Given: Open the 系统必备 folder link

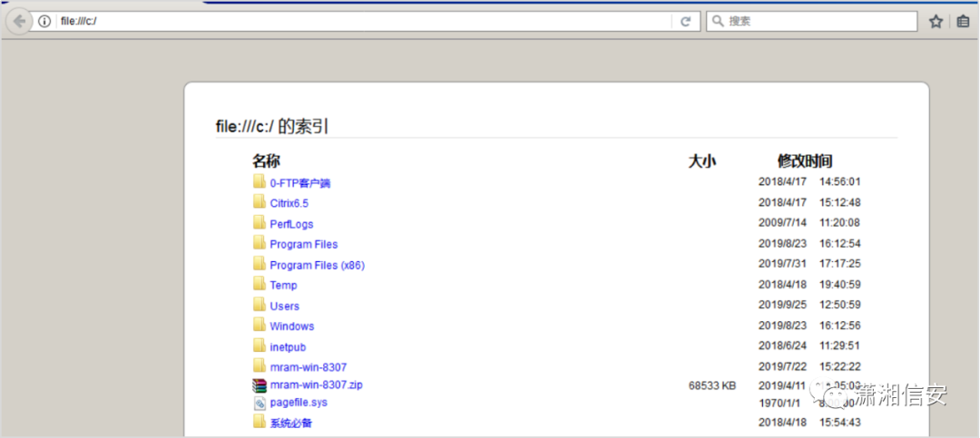Looking at the screenshot, I should pos(290,423).
